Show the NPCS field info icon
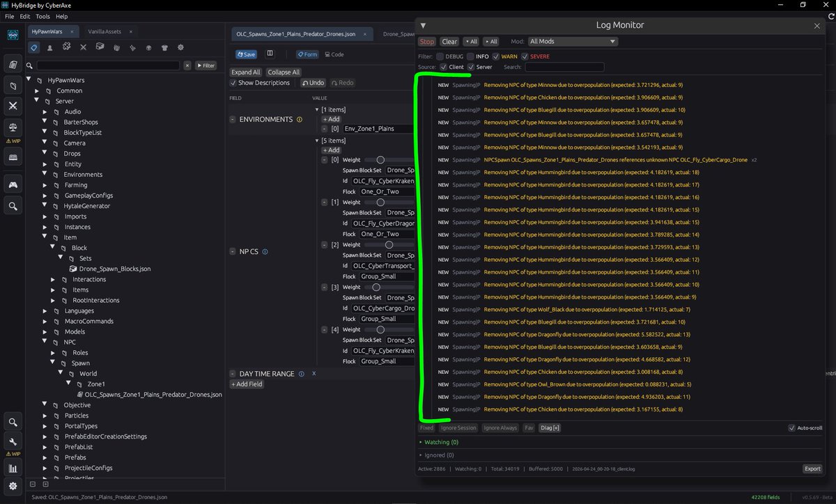 click(265, 252)
